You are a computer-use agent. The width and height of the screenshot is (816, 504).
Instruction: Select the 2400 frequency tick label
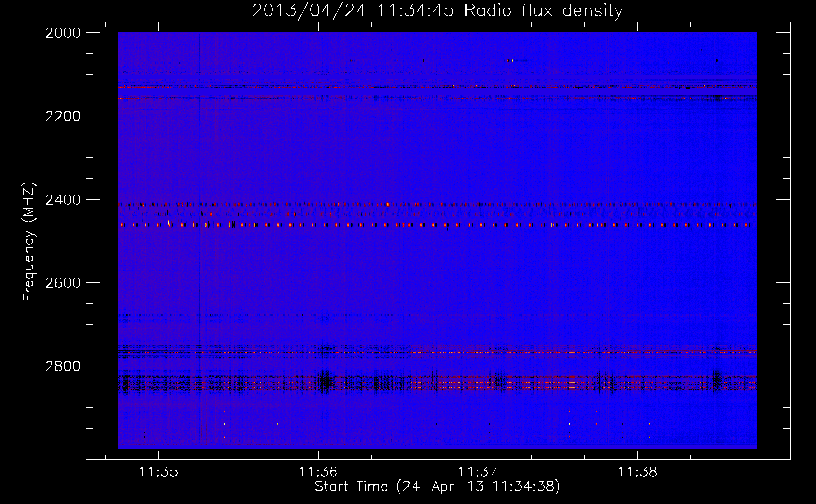pos(63,200)
